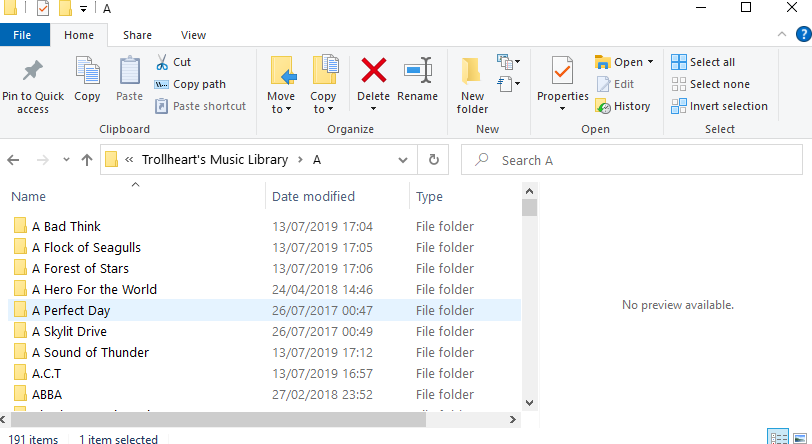Open the New item dropdown

click(x=509, y=62)
